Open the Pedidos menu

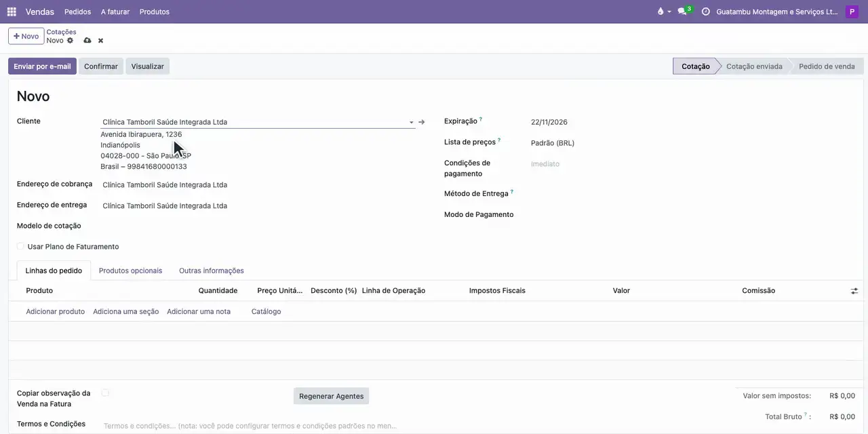pos(78,12)
